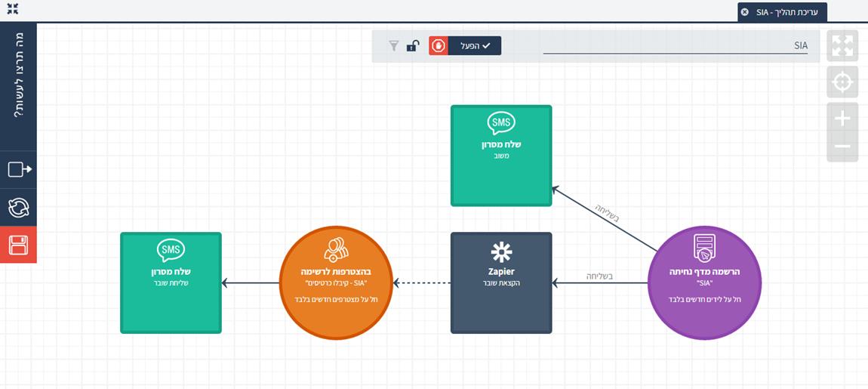
Task: Click the landing page icon on purple node
Action: point(704,248)
